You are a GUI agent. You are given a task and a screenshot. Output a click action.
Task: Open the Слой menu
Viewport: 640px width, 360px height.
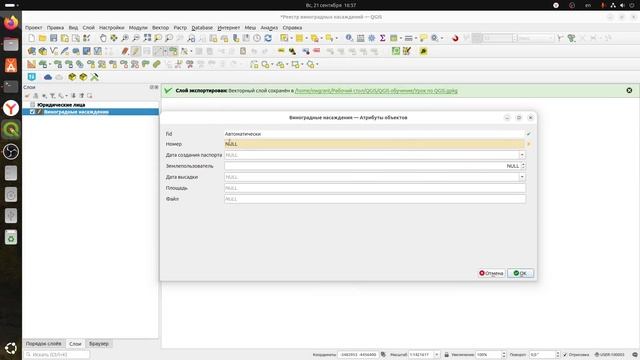coord(89,28)
